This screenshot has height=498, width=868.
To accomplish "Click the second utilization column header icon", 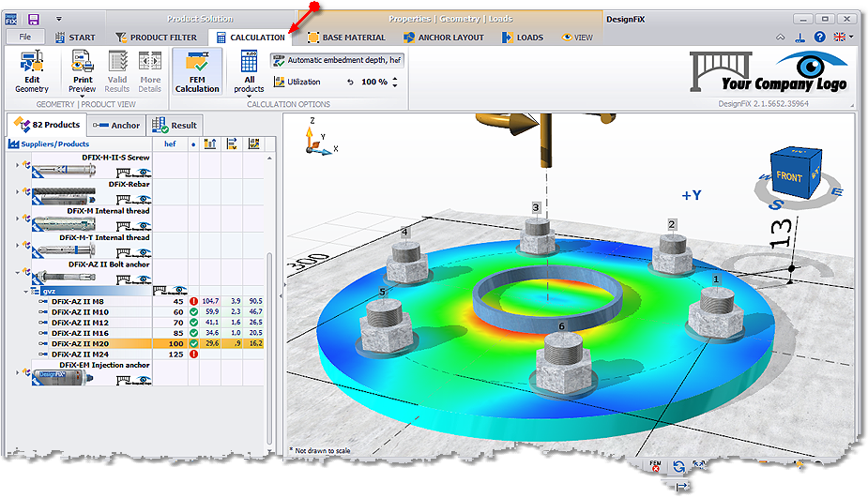I will tap(232, 143).
